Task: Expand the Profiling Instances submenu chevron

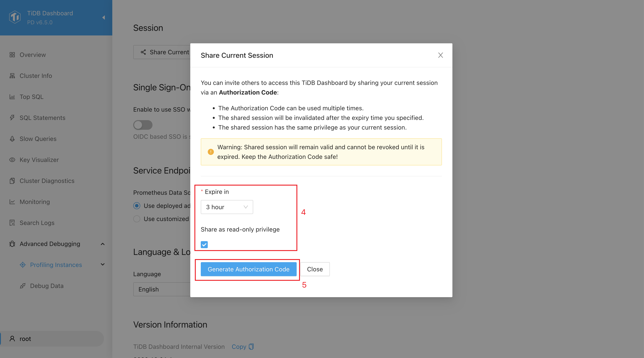Action: (102, 265)
